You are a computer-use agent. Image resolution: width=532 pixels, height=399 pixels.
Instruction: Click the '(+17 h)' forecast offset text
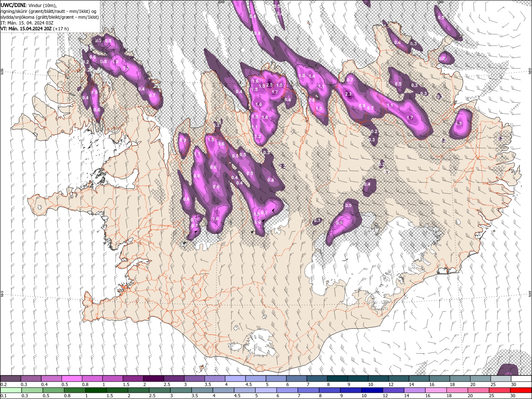61,28
